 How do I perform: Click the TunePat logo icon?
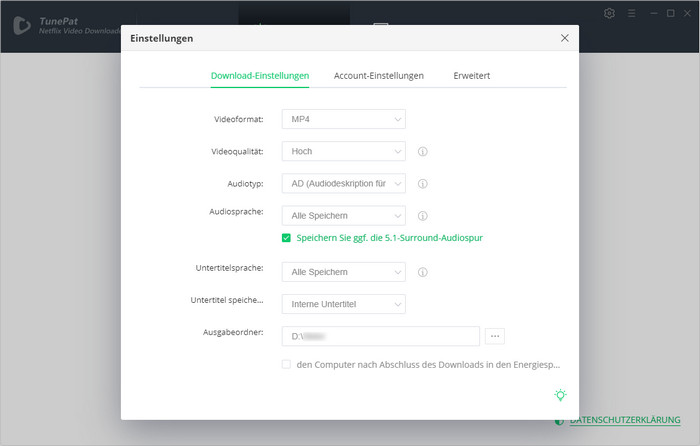pyautogui.click(x=21, y=25)
